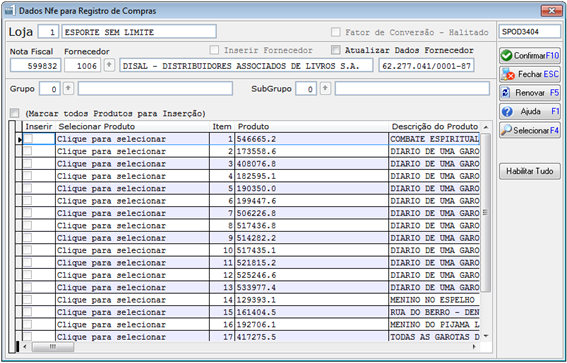Click the Nota Fiscal 599832 field
The width and height of the screenshot is (567, 363).
pos(35,66)
